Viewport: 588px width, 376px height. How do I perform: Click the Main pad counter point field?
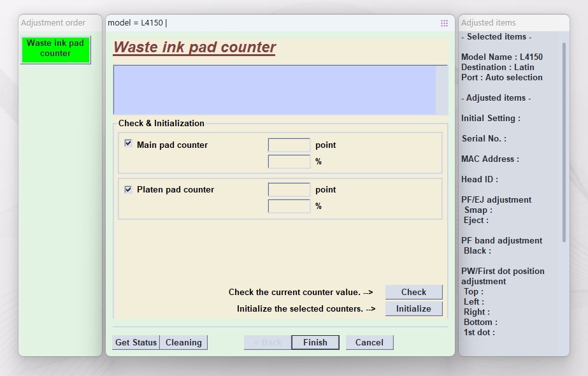click(289, 145)
